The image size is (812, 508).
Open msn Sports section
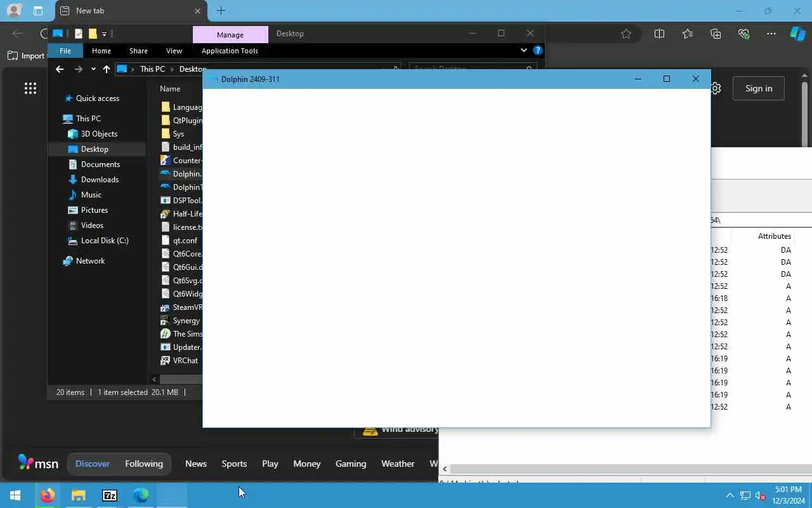[234, 464]
